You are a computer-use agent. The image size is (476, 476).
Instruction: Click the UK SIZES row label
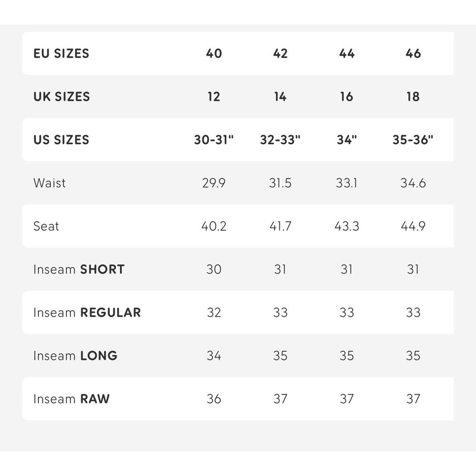pos(61,97)
